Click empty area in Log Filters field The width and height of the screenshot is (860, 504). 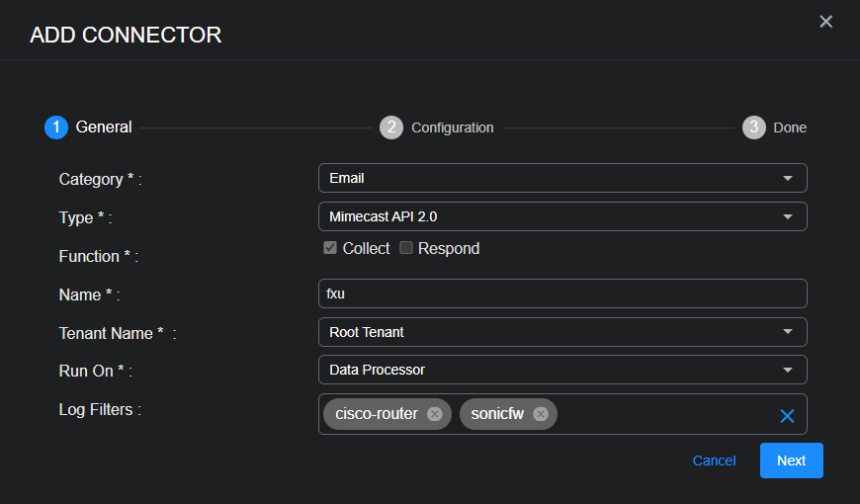(x=662, y=414)
